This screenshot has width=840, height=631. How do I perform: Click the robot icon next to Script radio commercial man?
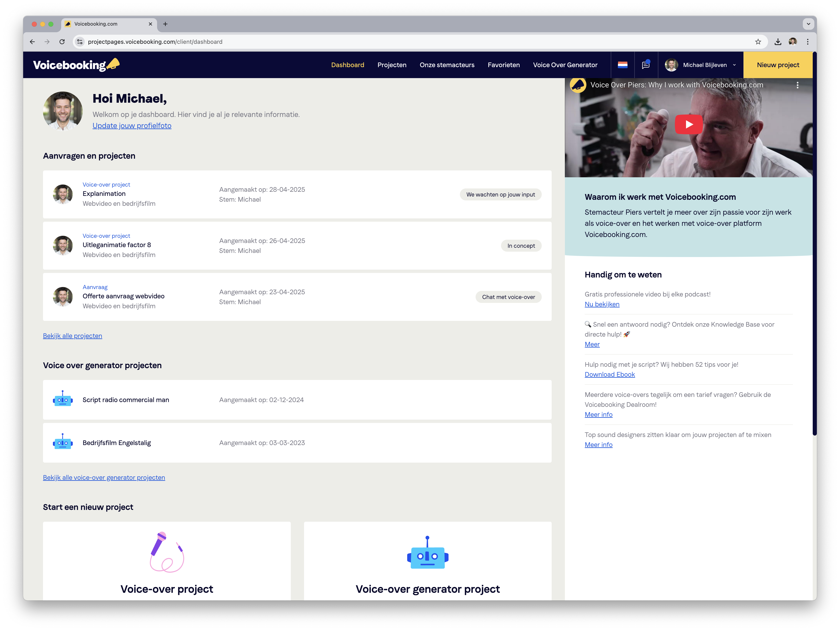tap(63, 400)
